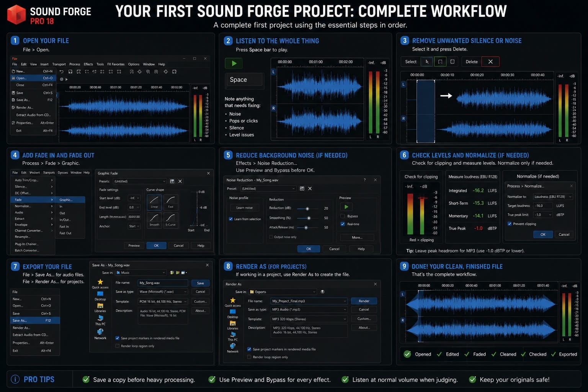Click the round record button below the toolbar

coord(61,79)
